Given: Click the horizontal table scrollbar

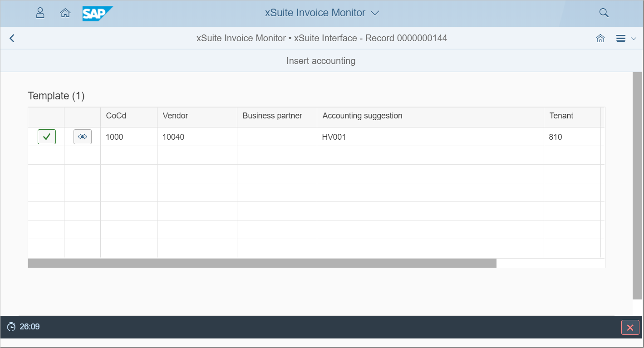Looking at the screenshot, I should click(262, 263).
